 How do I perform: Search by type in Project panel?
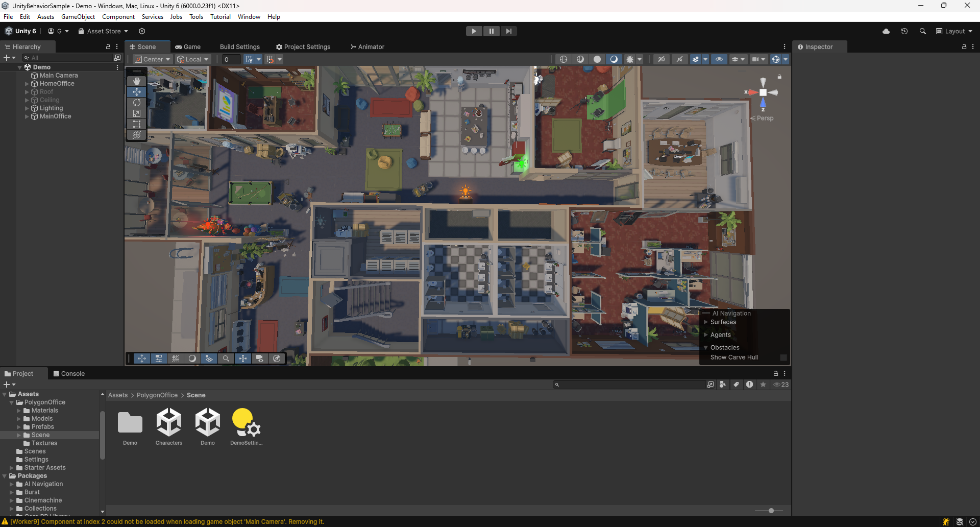pos(723,385)
